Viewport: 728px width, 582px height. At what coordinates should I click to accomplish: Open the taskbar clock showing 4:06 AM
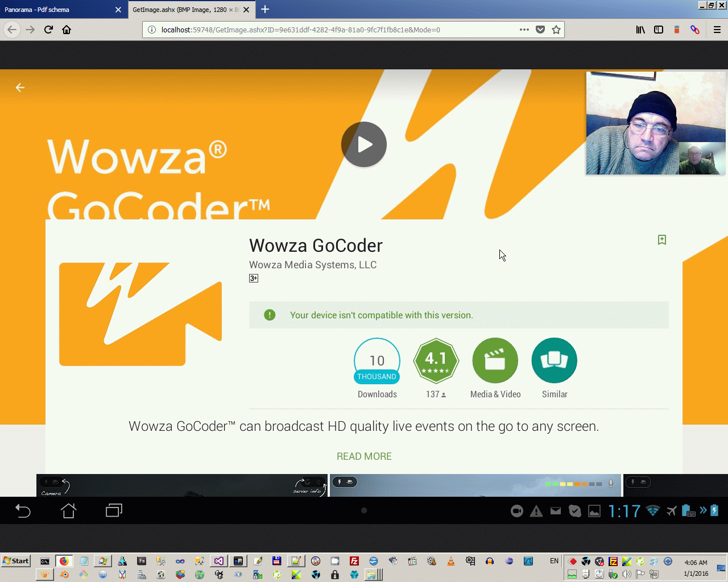click(x=696, y=563)
